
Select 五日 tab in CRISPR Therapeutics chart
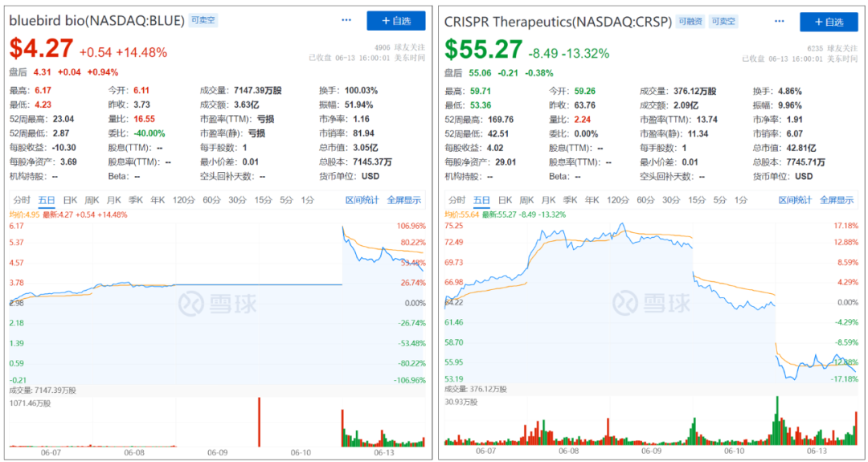(x=481, y=200)
